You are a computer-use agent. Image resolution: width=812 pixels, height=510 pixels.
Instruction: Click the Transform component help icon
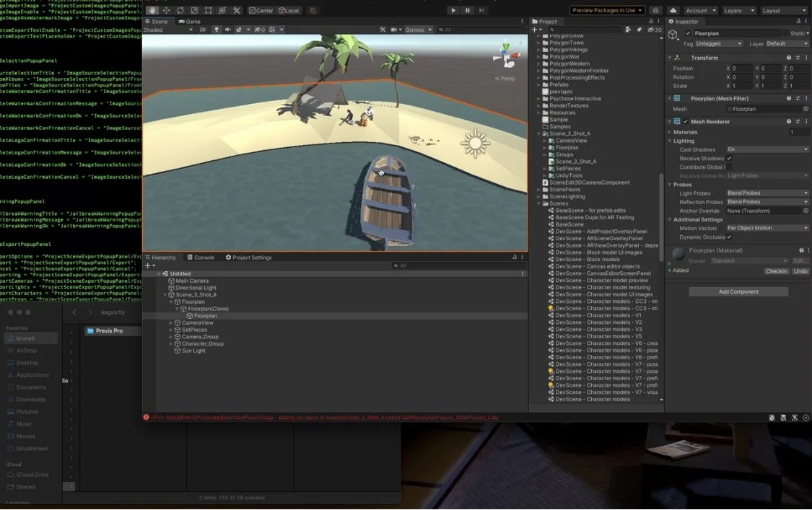[x=789, y=58]
